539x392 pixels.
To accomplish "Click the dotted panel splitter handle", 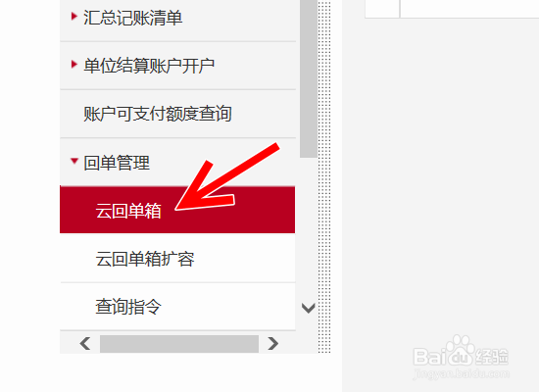I will coord(324,176).
